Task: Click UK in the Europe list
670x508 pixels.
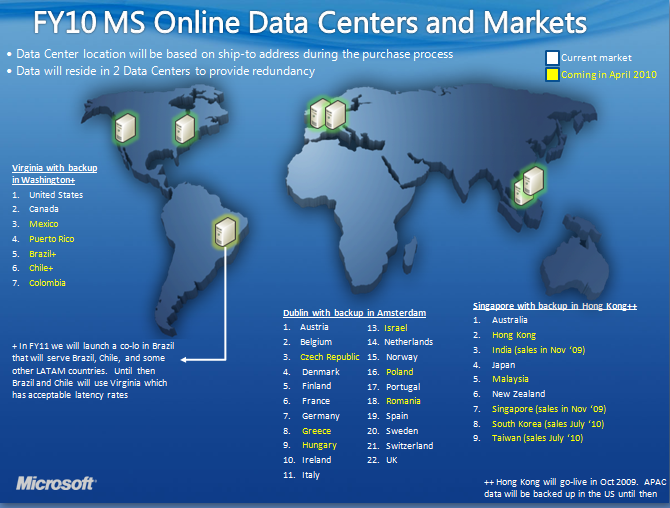Action: click(391, 460)
